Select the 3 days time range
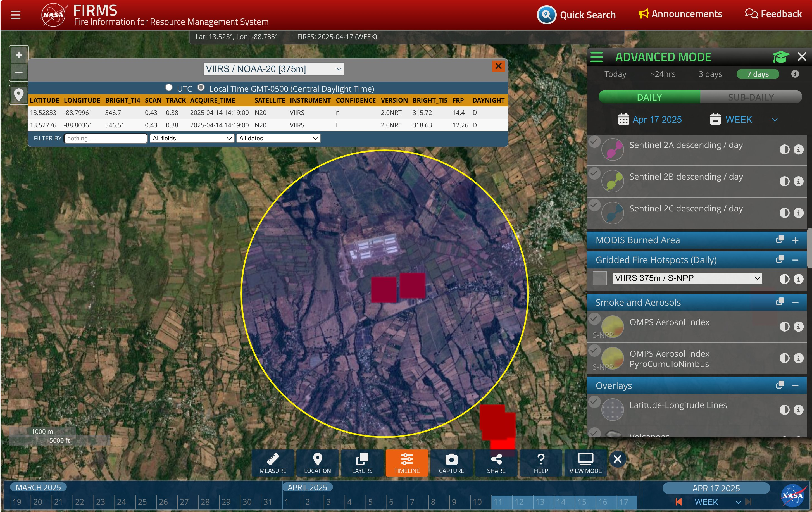The image size is (812, 512). (x=710, y=74)
